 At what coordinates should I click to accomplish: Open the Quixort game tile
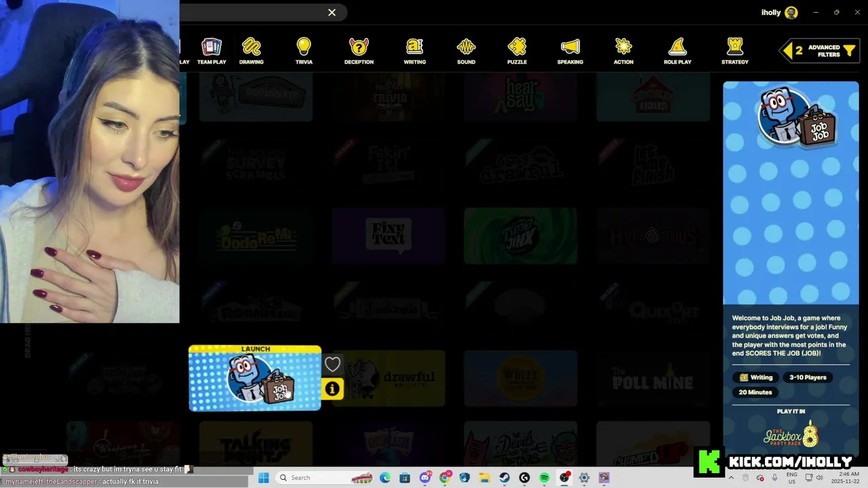pos(652,307)
